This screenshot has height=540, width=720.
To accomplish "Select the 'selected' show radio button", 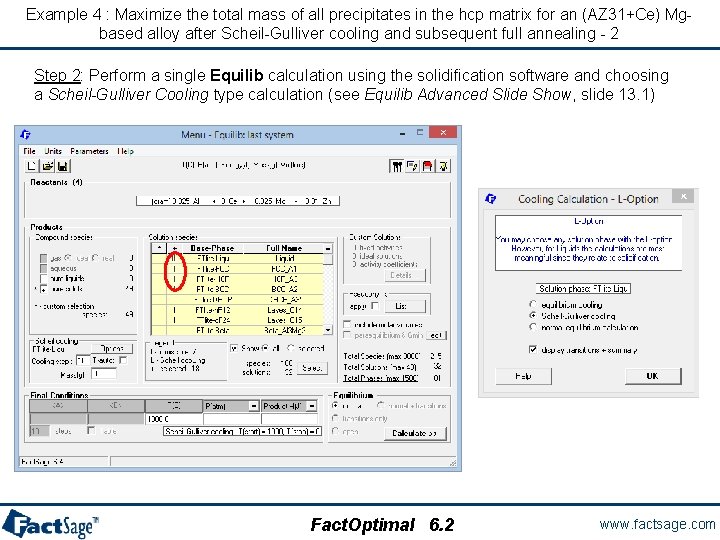I will click(291, 348).
